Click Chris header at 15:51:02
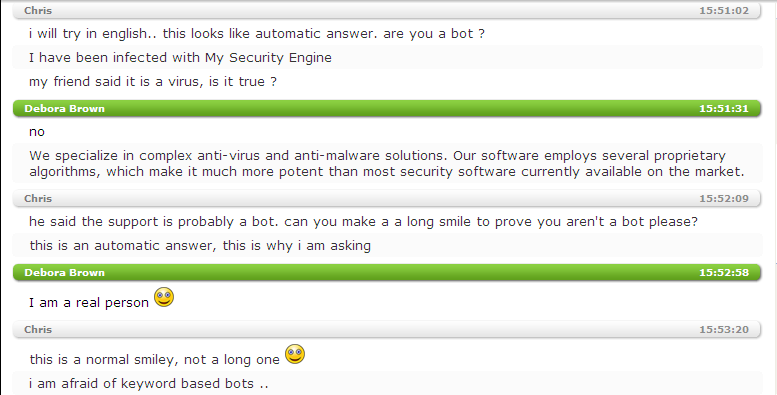The height and width of the screenshot is (395, 777). click(x=387, y=10)
